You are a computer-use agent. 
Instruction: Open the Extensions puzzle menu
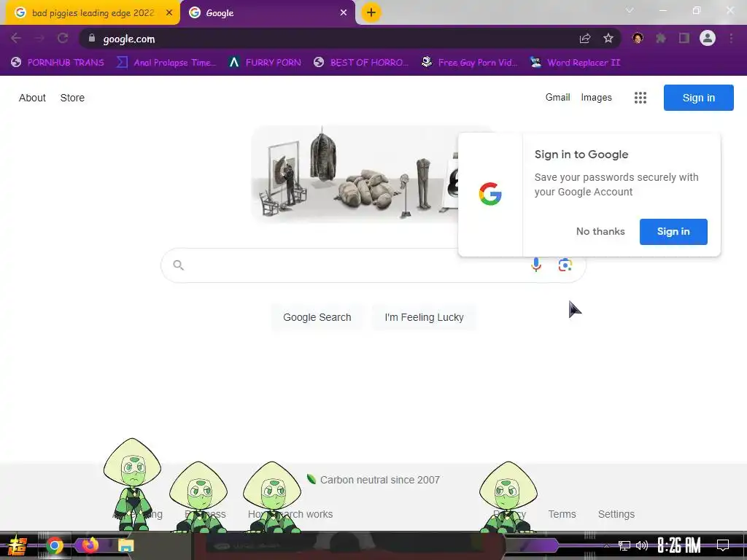coord(661,38)
